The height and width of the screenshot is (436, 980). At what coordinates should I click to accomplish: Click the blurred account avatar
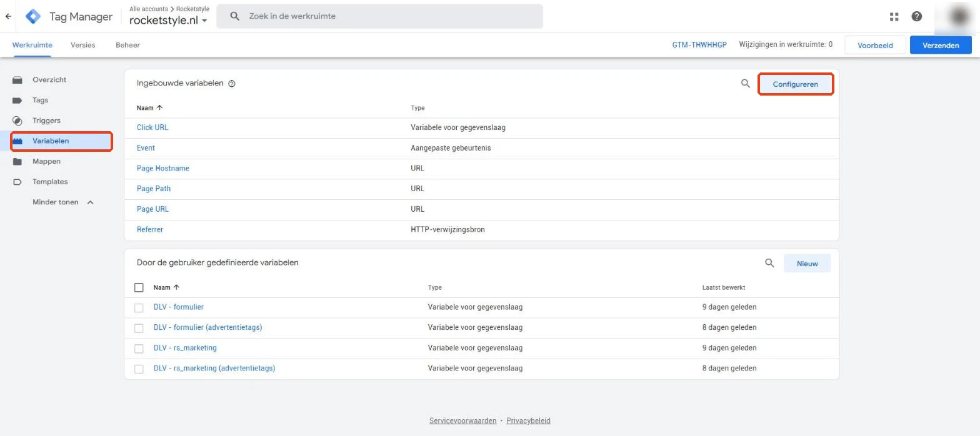click(x=959, y=17)
